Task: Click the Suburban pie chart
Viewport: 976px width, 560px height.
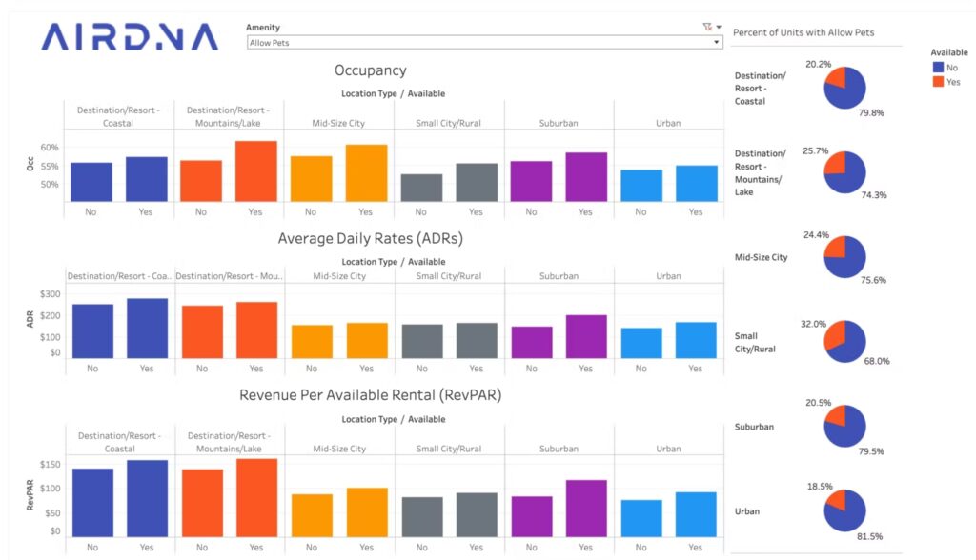Action: pyautogui.click(x=844, y=427)
